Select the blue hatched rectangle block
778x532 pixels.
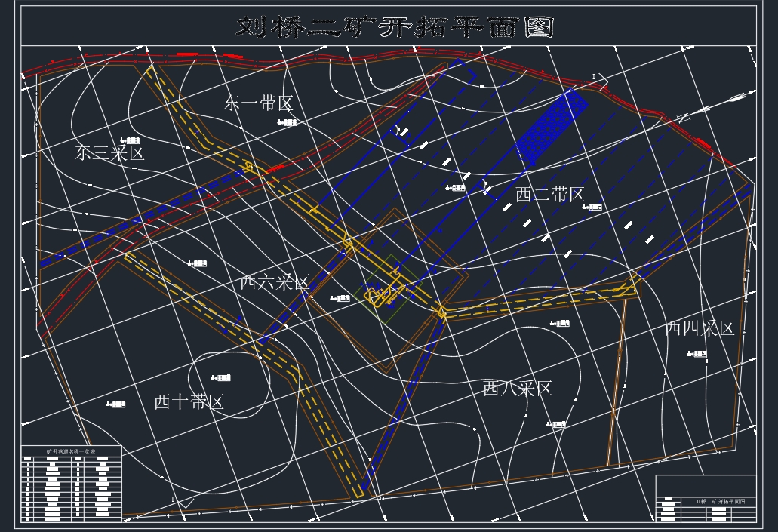coord(552,127)
